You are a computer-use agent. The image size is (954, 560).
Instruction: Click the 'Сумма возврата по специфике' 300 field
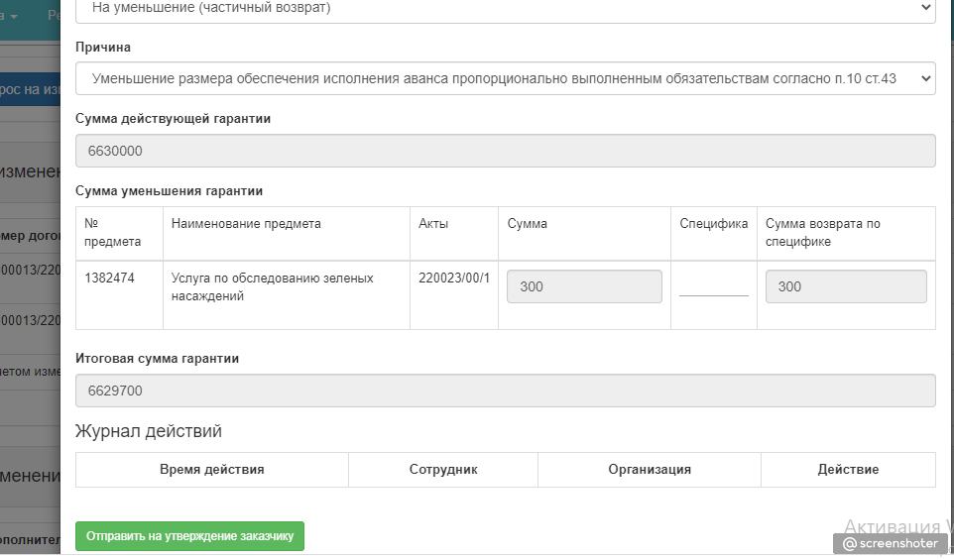point(846,286)
